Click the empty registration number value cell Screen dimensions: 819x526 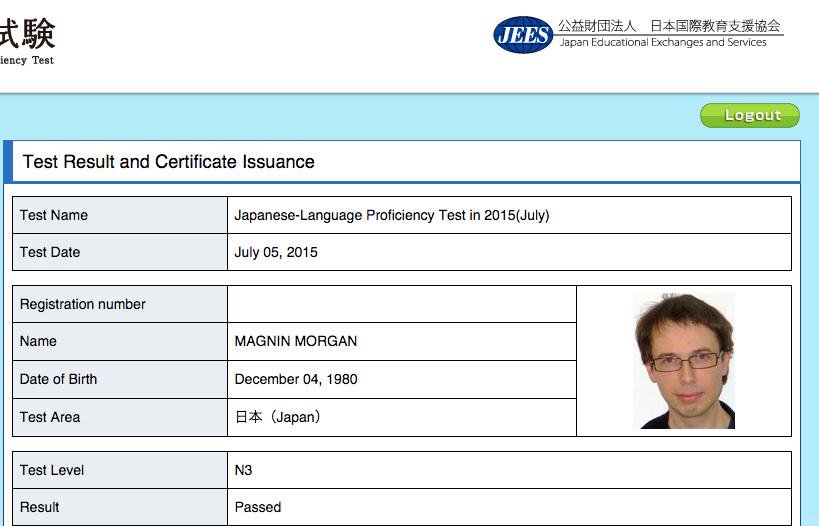pos(401,304)
